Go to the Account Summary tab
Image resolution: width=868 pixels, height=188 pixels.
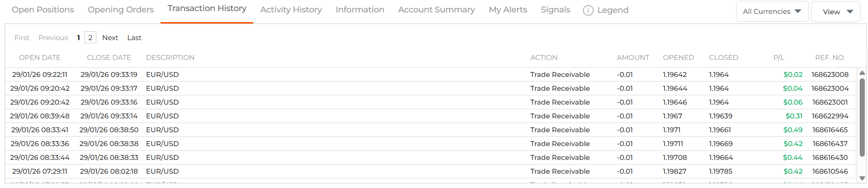pos(436,10)
